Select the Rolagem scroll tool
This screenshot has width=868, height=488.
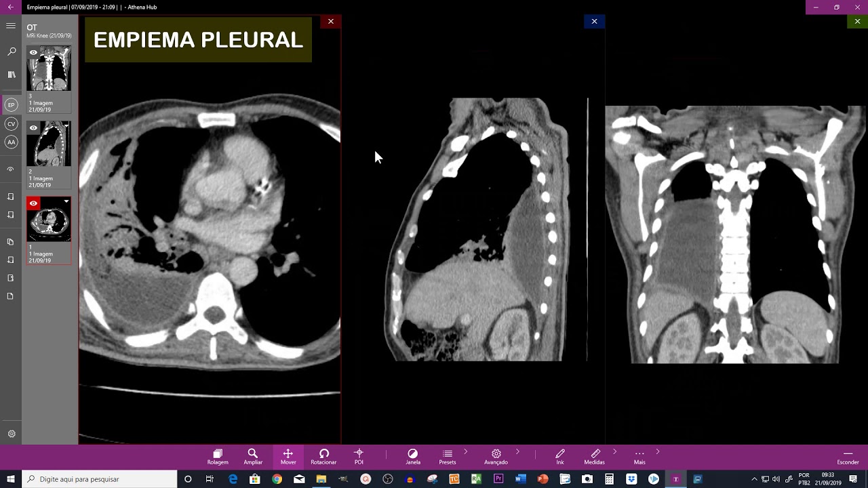click(x=218, y=456)
